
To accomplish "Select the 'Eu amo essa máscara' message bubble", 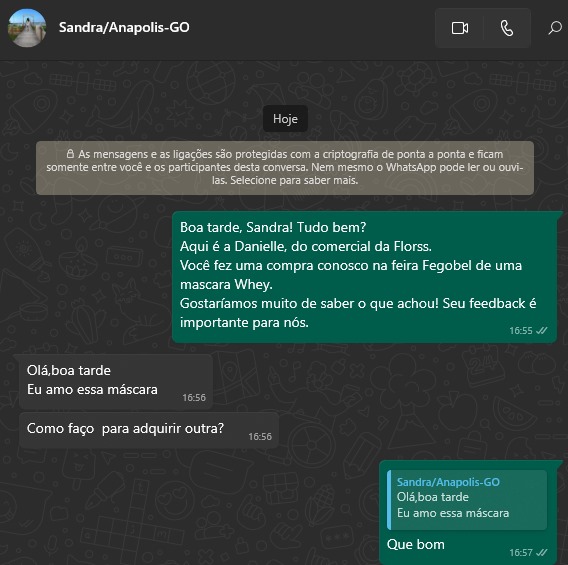I will point(116,381).
